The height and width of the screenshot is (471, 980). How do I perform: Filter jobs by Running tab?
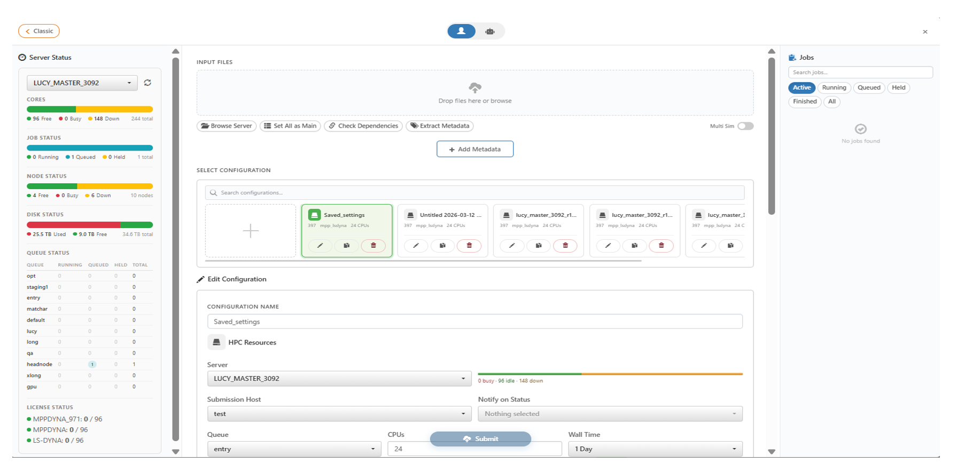(x=834, y=88)
